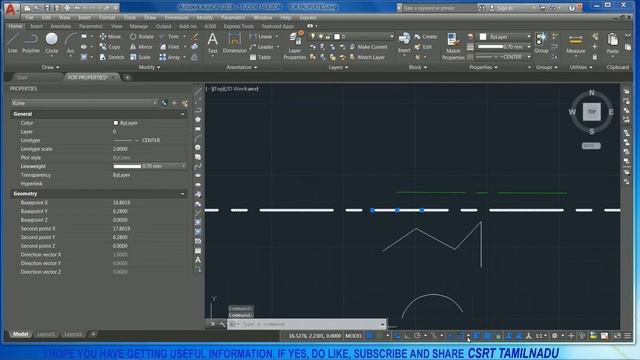Switch to the Layout1 tab
Screen dimensions: 640x360
[x=46, y=334]
